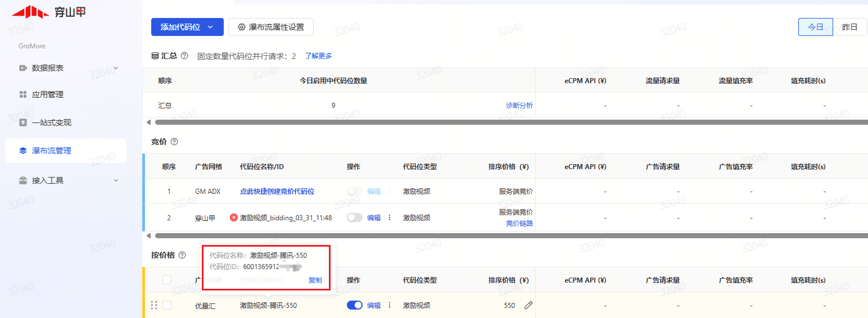
Task: Open 瀑布流属性设置 settings
Action: click(x=271, y=27)
